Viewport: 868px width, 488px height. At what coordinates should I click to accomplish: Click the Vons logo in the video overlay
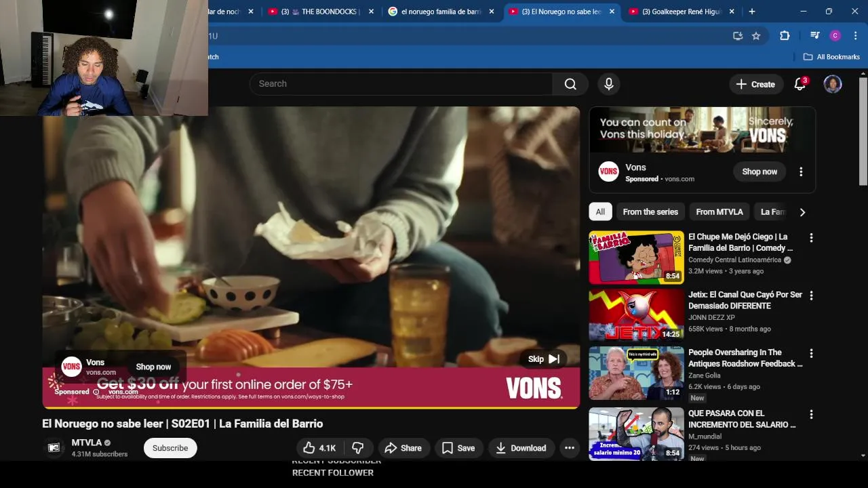71,367
